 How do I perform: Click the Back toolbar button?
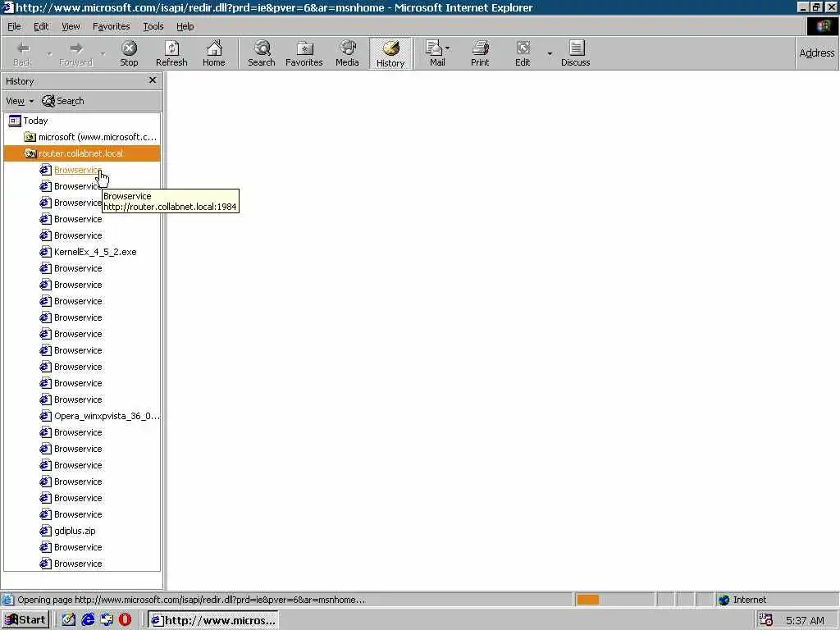tap(22, 53)
